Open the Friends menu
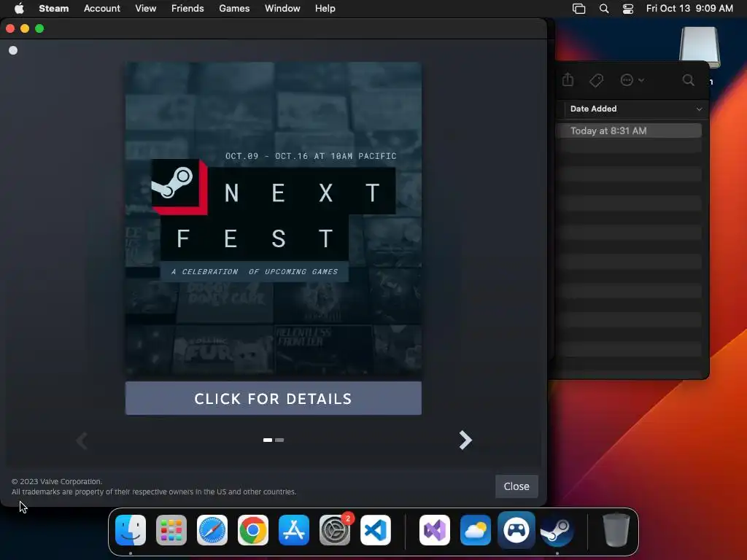The width and height of the screenshot is (747, 560). (187, 8)
